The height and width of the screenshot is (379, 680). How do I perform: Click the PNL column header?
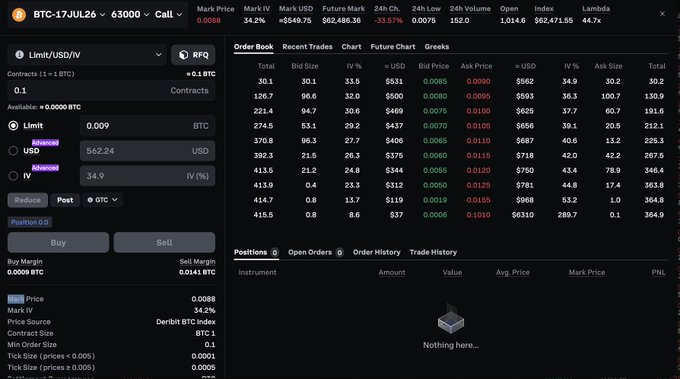[658, 272]
